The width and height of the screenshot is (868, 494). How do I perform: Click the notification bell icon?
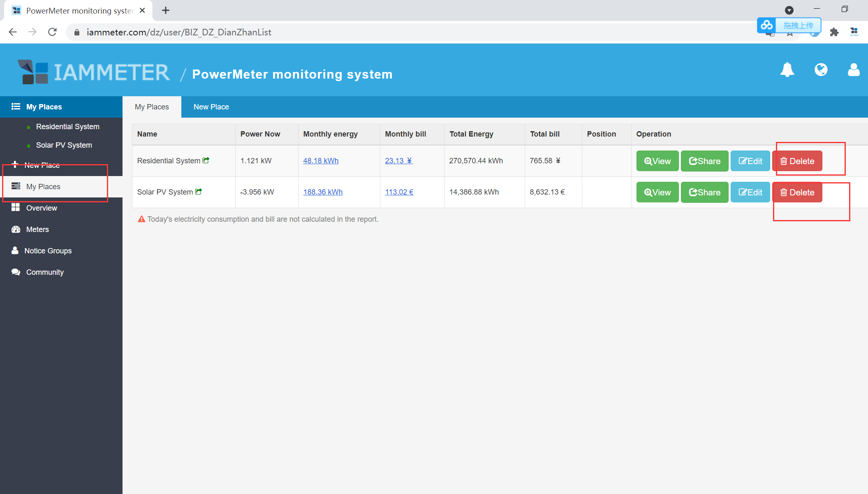(x=787, y=70)
